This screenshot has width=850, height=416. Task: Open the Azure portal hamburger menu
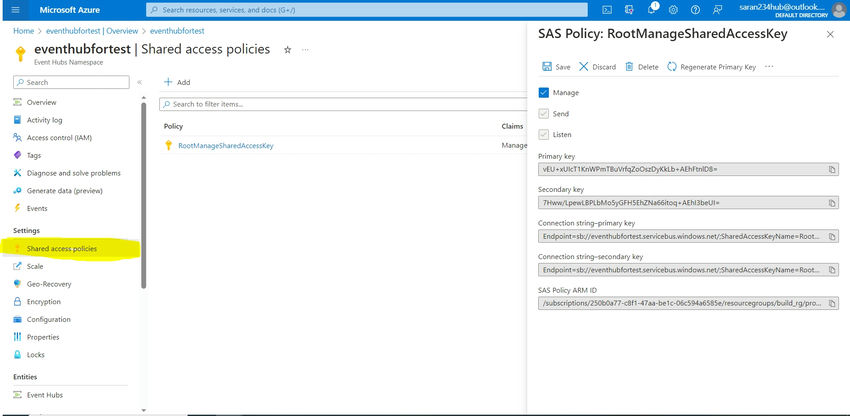[15, 10]
